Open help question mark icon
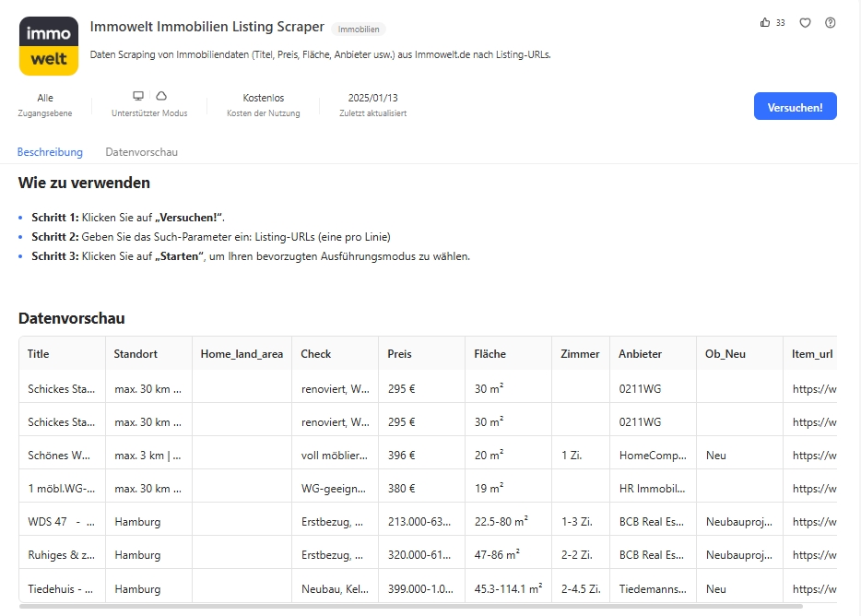Viewport: 861px width, 616px height. [831, 22]
